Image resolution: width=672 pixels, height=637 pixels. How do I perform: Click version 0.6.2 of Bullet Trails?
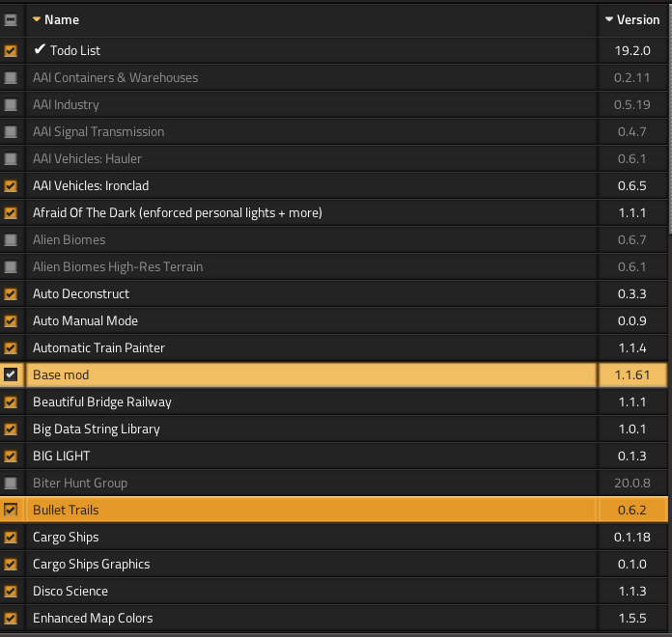[x=632, y=510]
